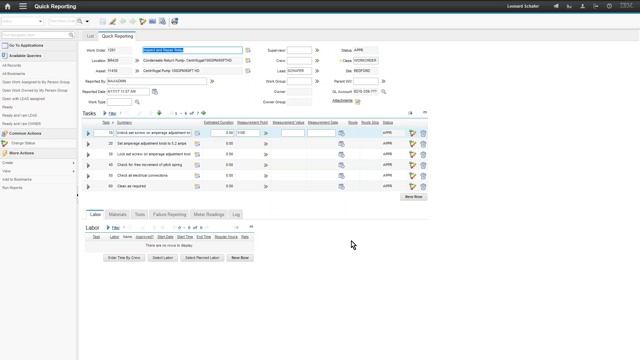The height and width of the screenshot is (360, 640).
Task: Expand details of task 'Clean as required'
Action: point(88,187)
